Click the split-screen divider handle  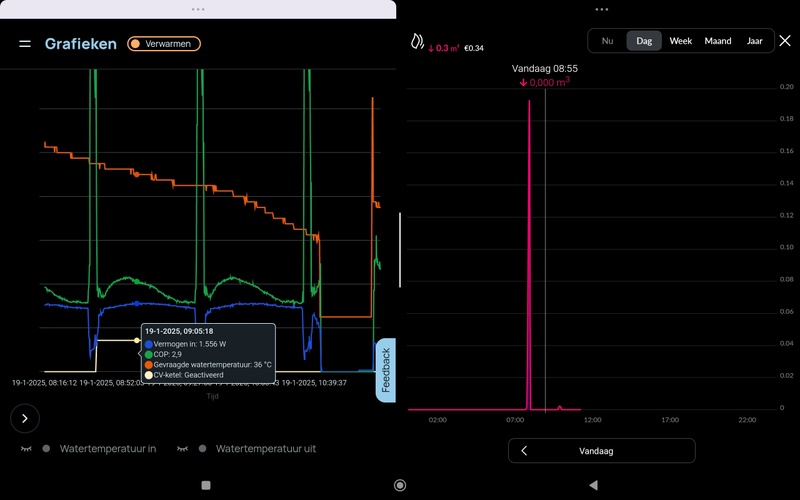click(400, 250)
